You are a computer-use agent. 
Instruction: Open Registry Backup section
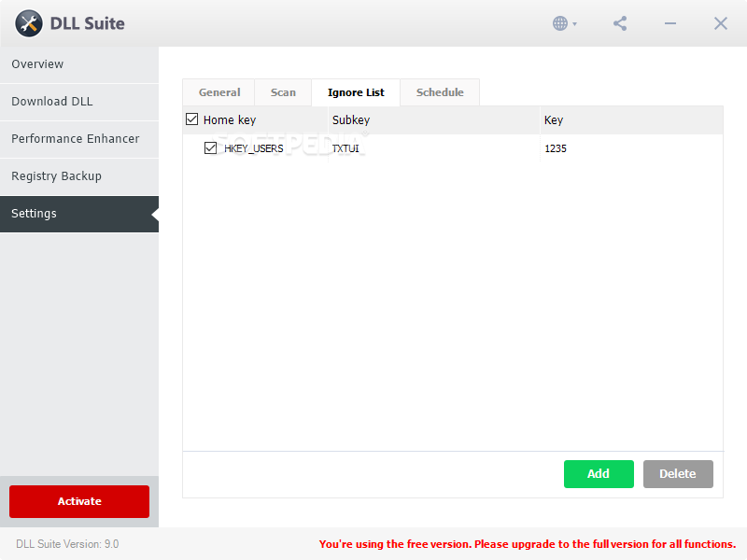[79, 176]
